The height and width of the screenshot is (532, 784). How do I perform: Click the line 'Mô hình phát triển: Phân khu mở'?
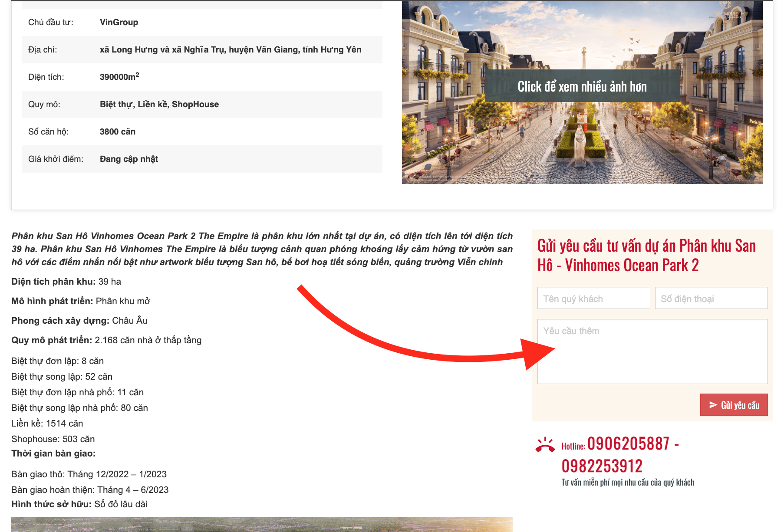[81, 301]
